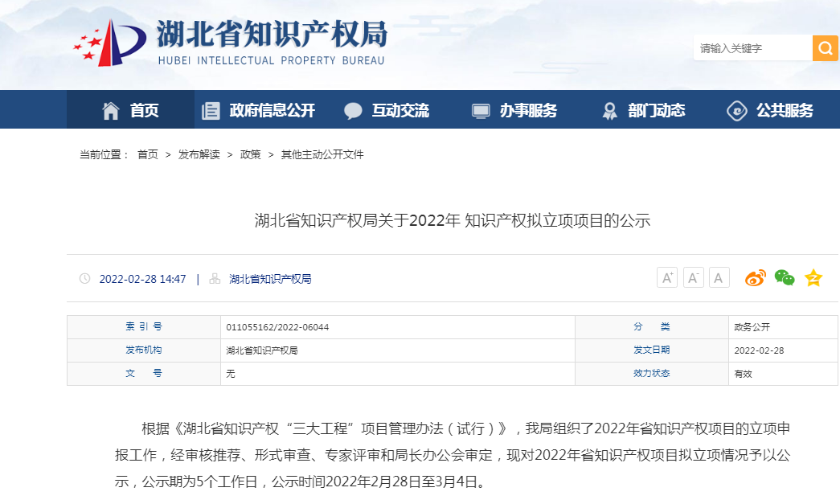Increase font size with A+ button

click(667, 278)
